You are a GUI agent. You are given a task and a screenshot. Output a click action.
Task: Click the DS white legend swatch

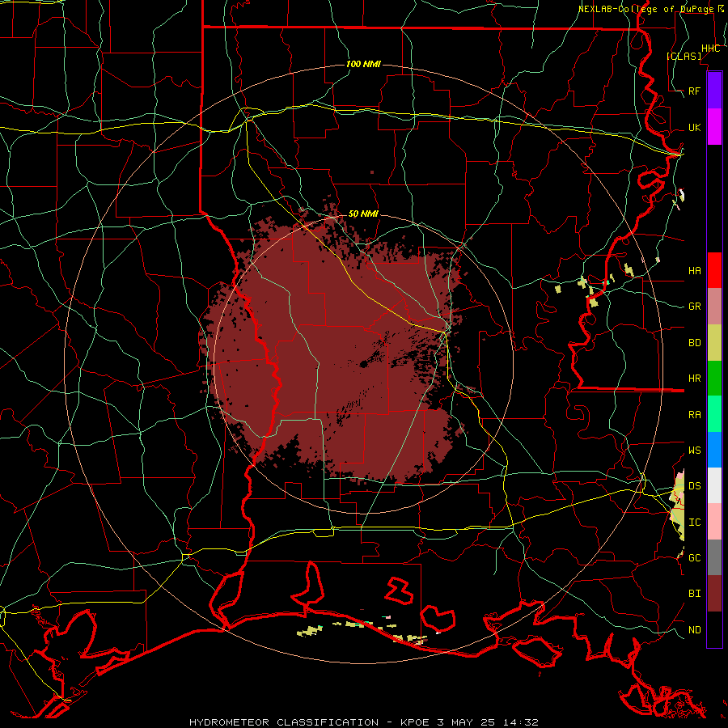click(x=714, y=485)
